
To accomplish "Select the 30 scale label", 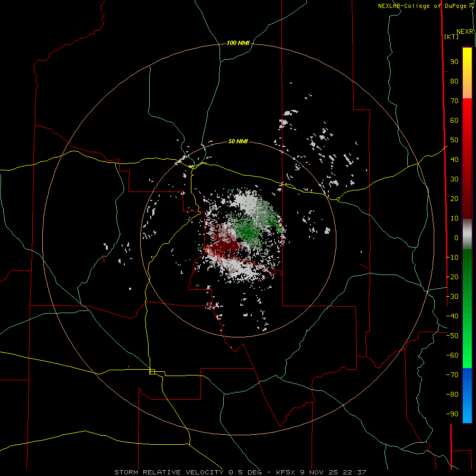I will tap(454, 179).
